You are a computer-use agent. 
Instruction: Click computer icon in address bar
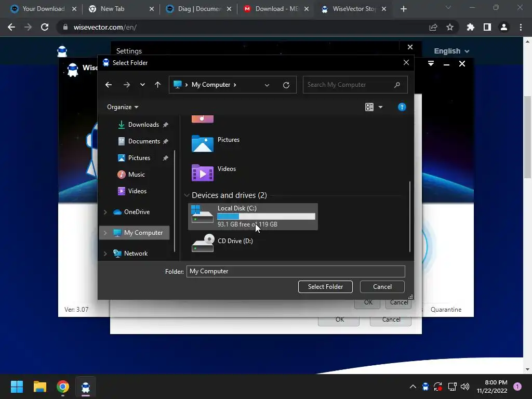pyautogui.click(x=178, y=85)
